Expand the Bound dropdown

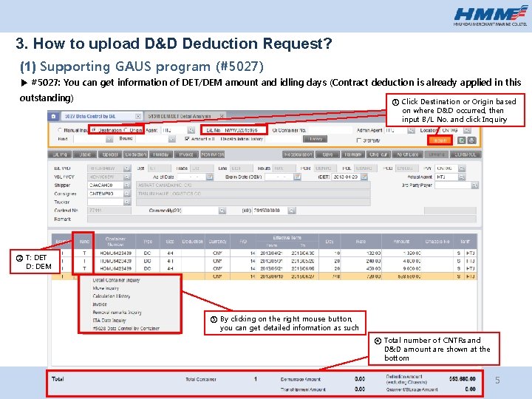coord(172,139)
